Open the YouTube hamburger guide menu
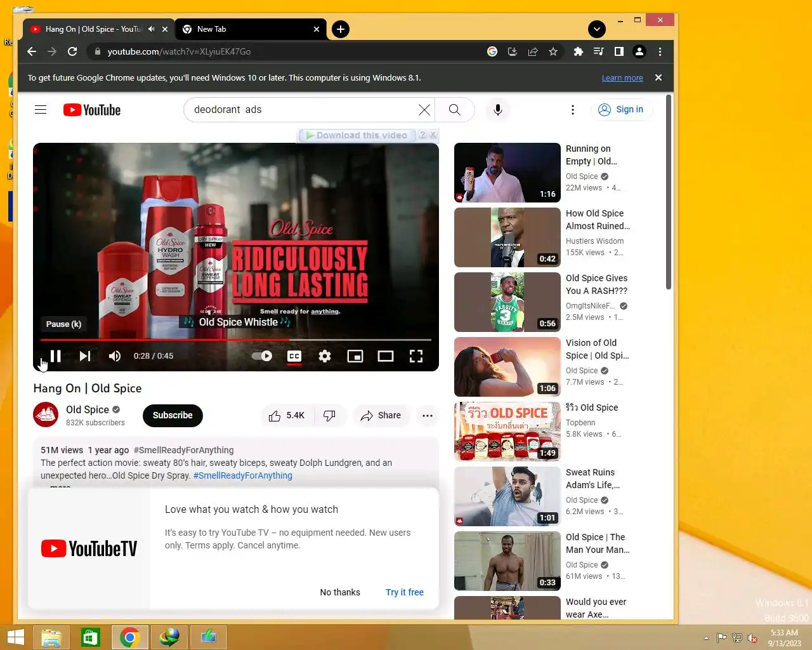This screenshot has height=650, width=812. 41,110
